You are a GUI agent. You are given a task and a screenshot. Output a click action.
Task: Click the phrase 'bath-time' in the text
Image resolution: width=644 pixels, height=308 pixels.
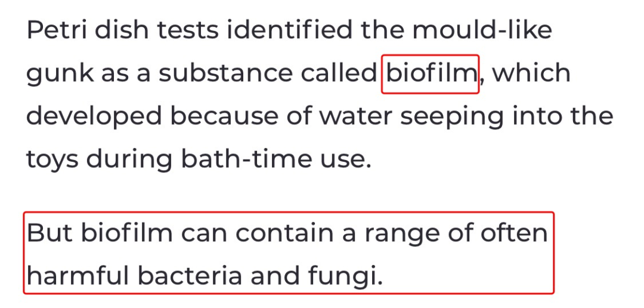click(246, 159)
